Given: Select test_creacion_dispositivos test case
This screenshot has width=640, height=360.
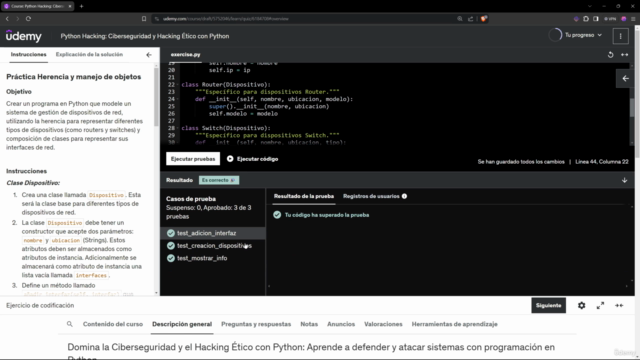Looking at the screenshot, I should [x=213, y=246].
